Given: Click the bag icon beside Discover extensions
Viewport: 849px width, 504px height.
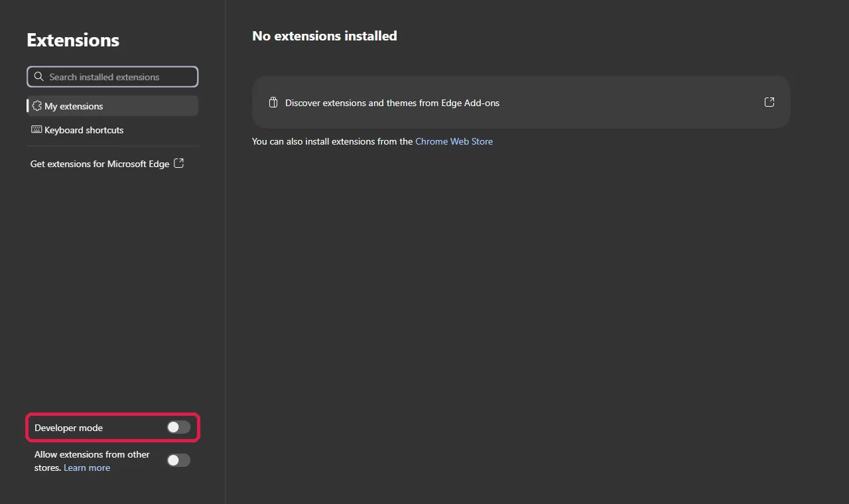Looking at the screenshot, I should pos(273,103).
